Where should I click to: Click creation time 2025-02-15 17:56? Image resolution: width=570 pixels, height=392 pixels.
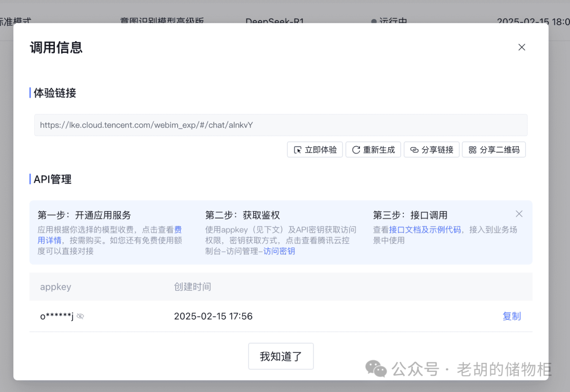tap(213, 316)
